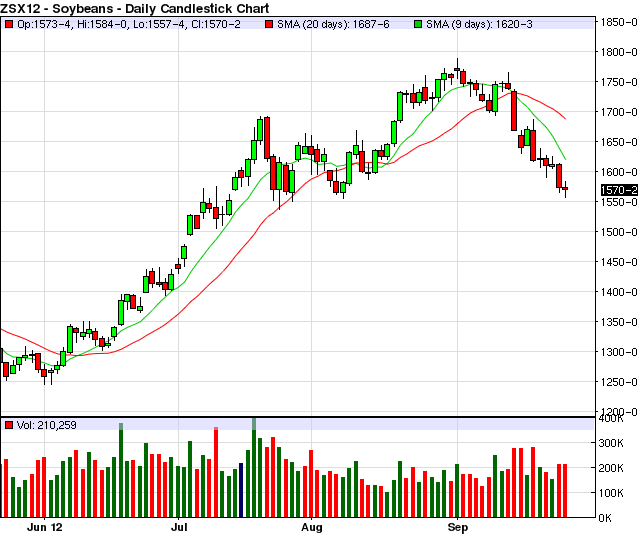Viewport: 640px width, 536px height.
Task: Click the large red candle after July peak
Action: [267, 138]
